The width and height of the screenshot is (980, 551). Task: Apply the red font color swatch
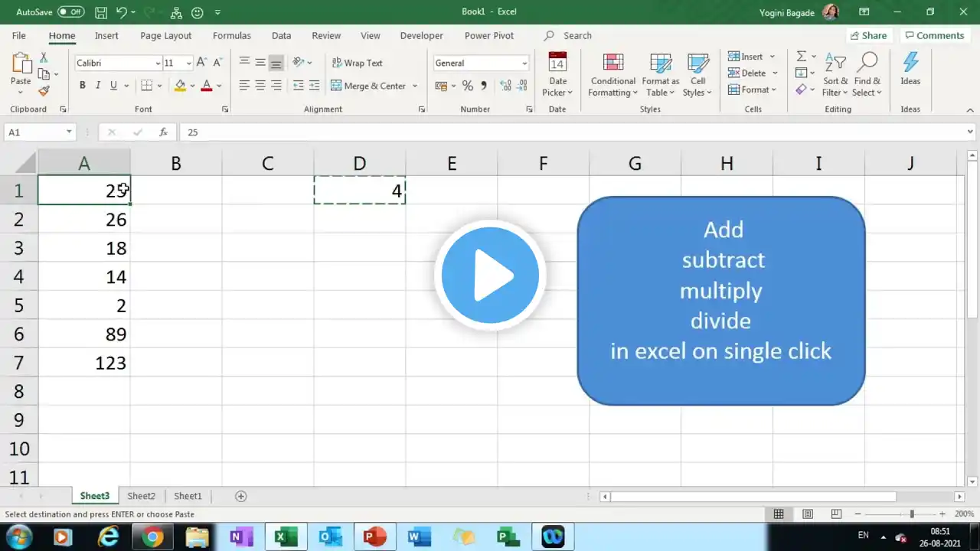[x=206, y=86]
